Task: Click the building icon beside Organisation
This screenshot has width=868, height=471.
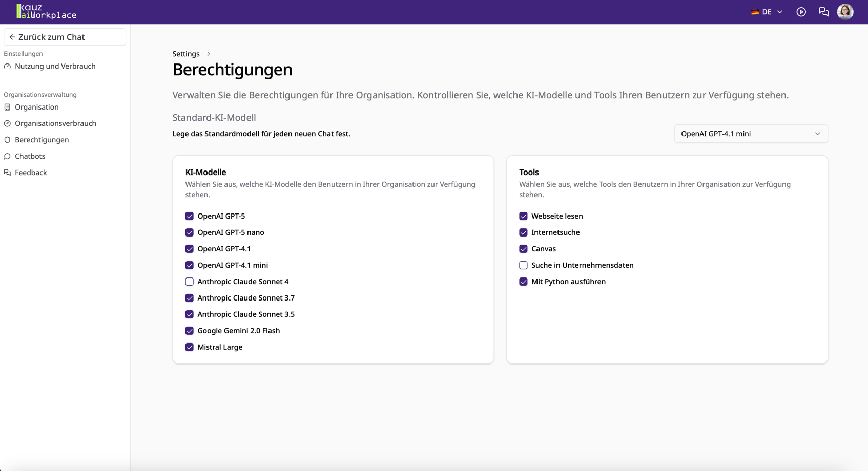Action: 7,107
